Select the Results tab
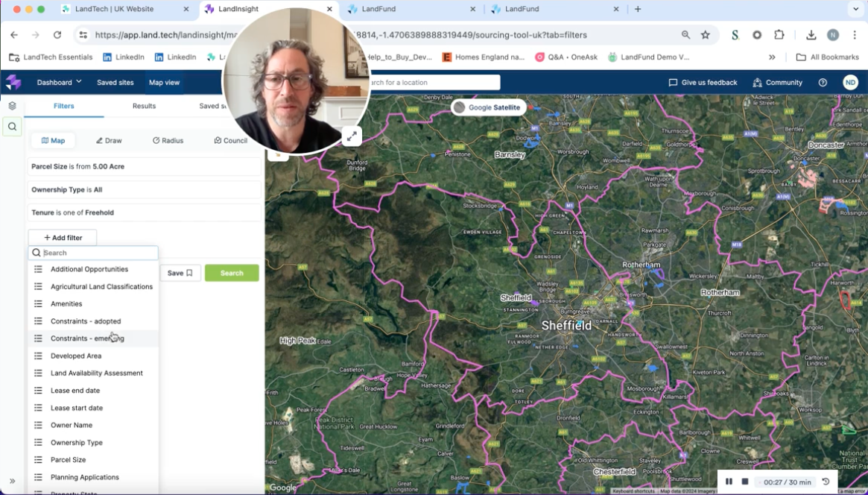The width and height of the screenshot is (868, 495). pos(144,106)
